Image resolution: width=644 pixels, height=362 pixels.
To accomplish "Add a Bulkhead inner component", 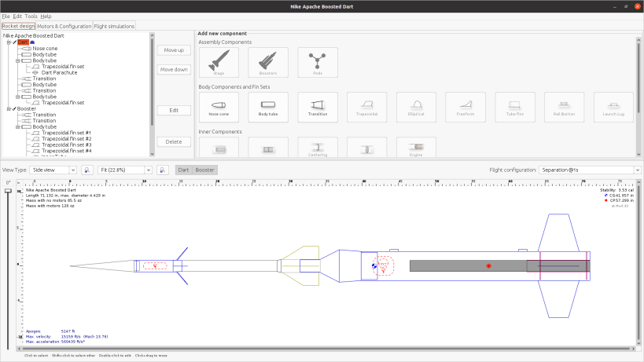I will click(x=366, y=147).
